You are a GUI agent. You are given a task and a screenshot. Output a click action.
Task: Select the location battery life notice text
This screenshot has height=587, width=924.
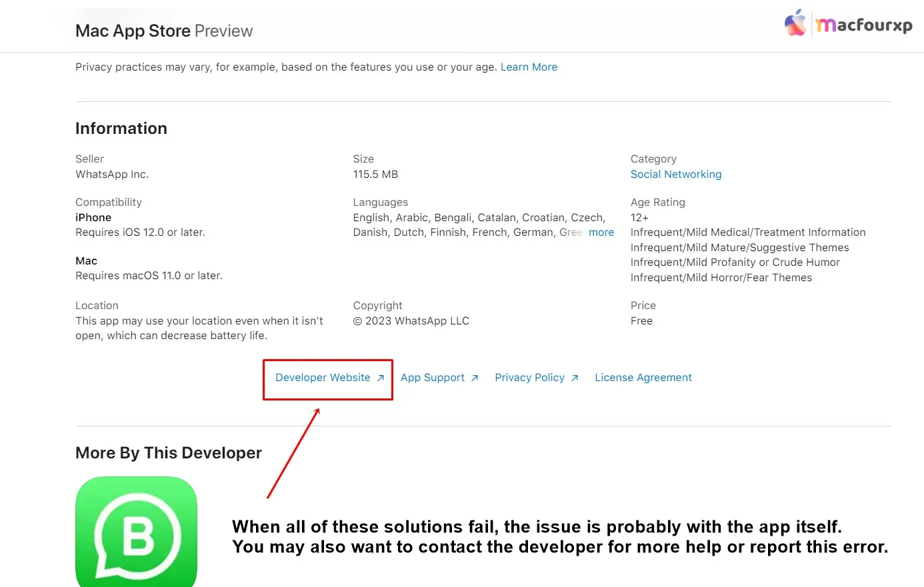[x=199, y=328]
